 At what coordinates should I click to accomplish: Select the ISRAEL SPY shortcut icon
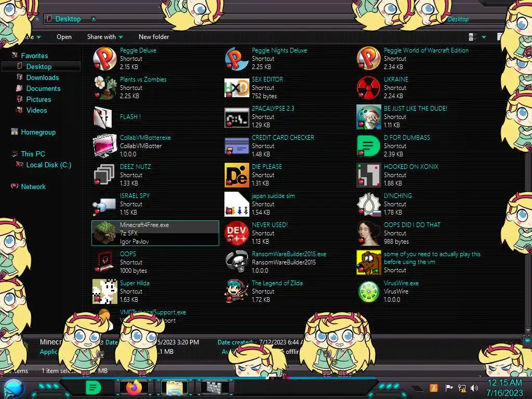tap(104, 206)
